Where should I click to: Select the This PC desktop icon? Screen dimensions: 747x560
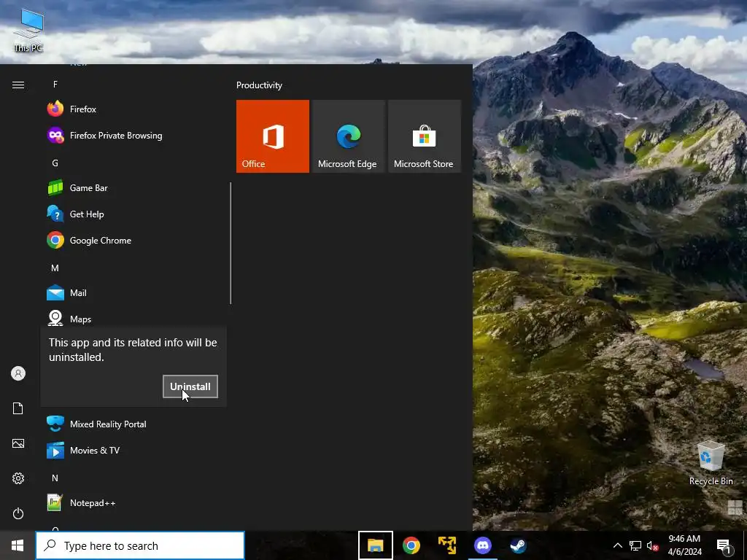(x=28, y=31)
